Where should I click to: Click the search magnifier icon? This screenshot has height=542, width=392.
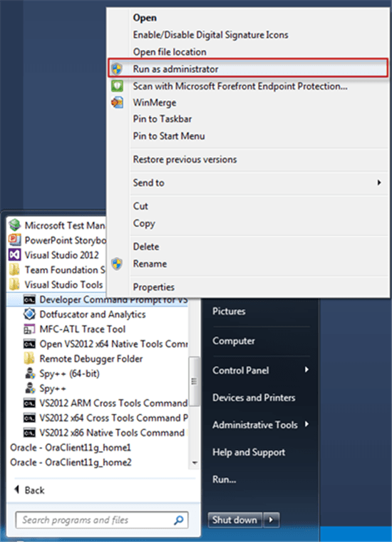click(179, 520)
